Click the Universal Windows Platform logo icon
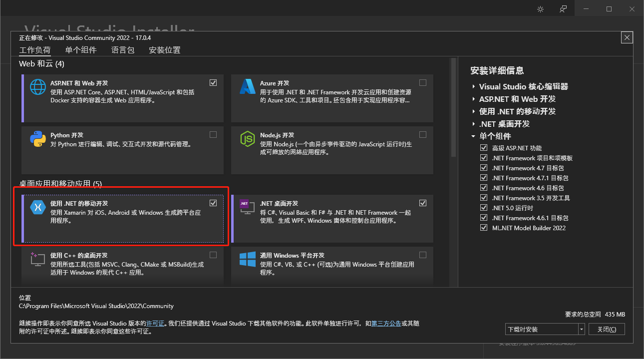 248,259
